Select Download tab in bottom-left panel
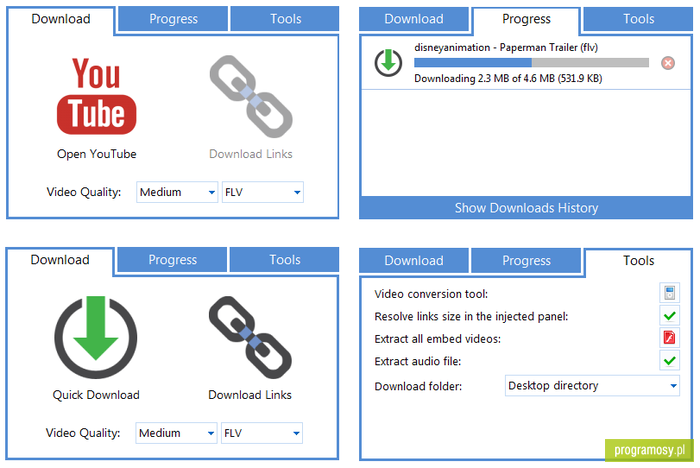The width and height of the screenshot is (700, 468). click(60, 260)
